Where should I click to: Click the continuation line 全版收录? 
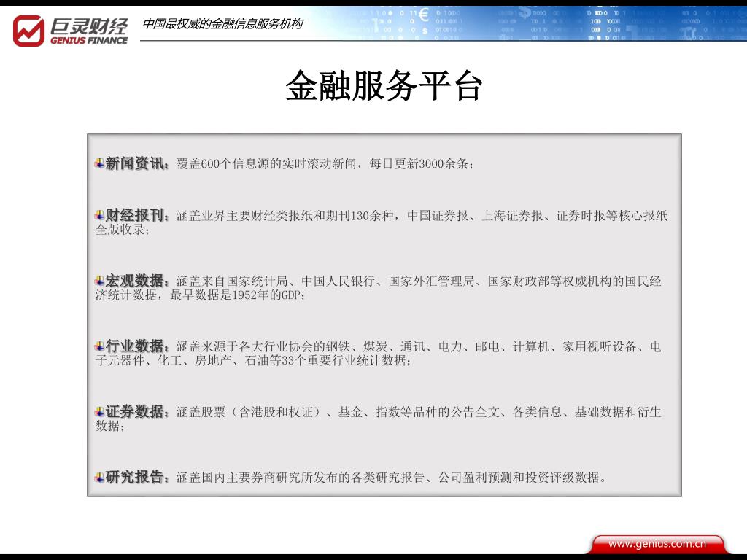pyautogui.click(x=120, y=230)
